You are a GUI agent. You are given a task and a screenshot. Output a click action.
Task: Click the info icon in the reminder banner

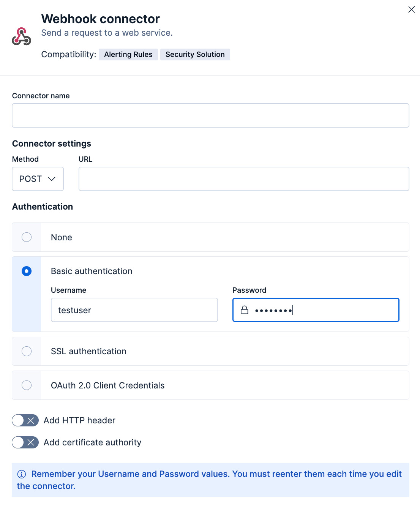coord(22,474)
